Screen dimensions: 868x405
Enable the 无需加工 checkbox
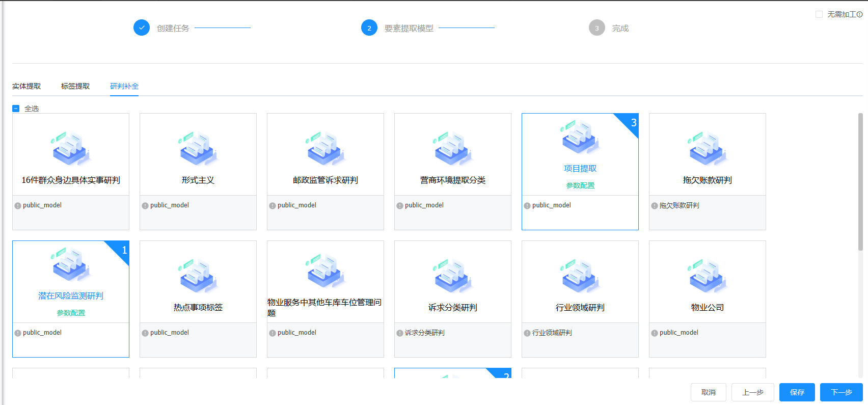(x=819, y=14)
